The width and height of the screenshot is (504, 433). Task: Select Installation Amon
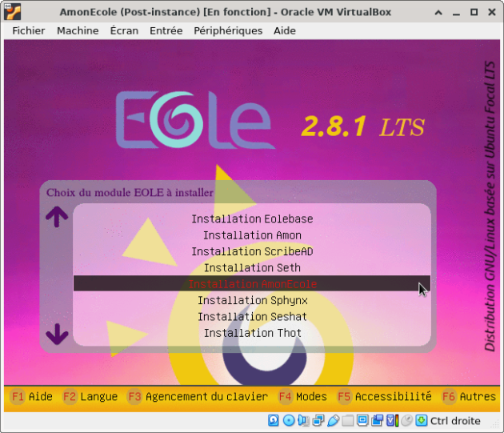(252, 235)
